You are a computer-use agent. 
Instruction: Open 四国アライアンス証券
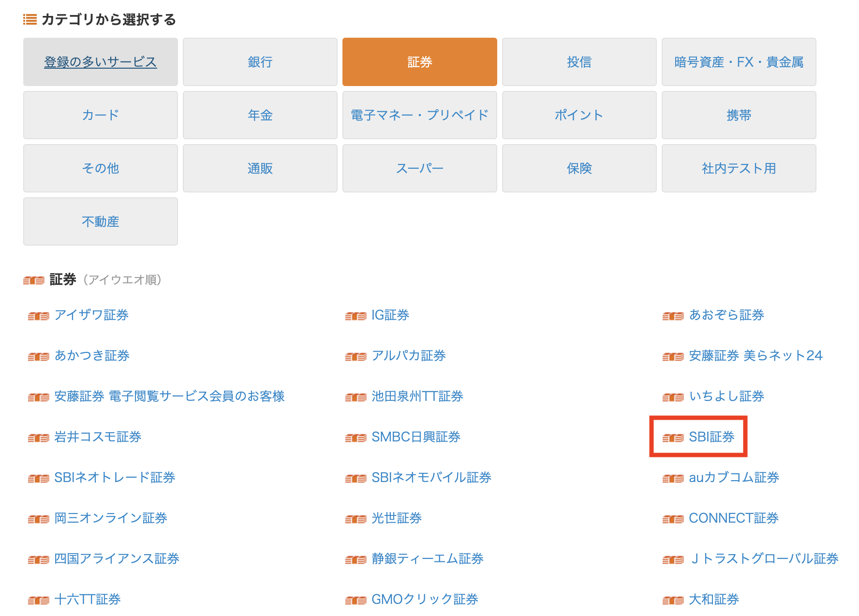(117, 559)
